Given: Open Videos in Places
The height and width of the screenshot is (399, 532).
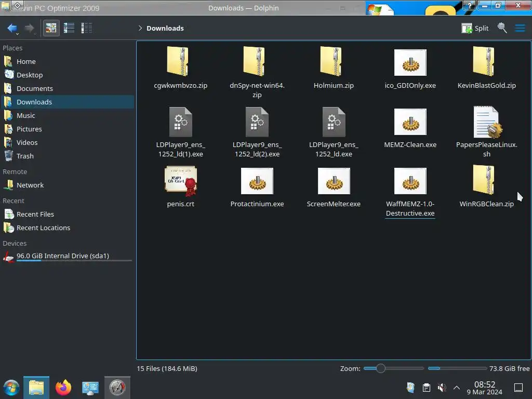Looking at the screenshot, I should click(68, 142).
